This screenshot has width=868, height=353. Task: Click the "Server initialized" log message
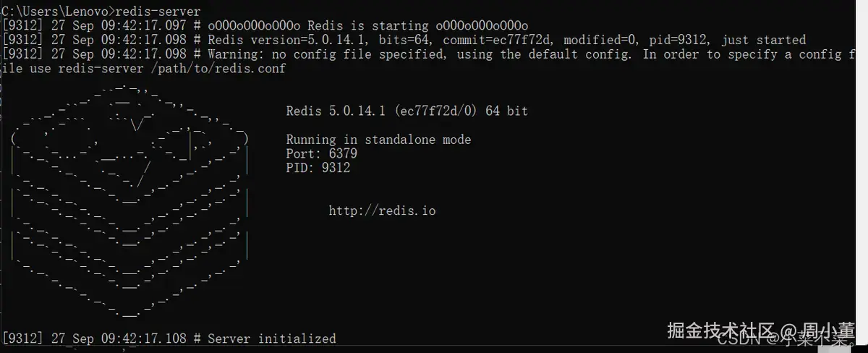tap(272, 339)
